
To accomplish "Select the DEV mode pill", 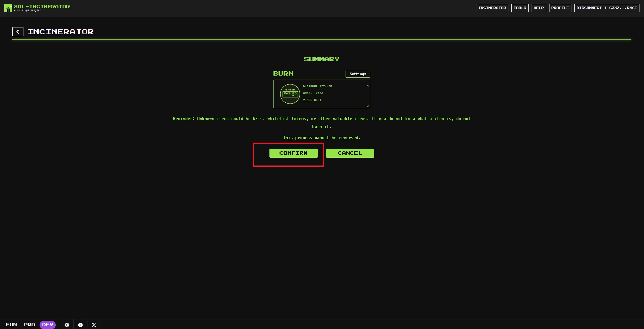I will [47, 324].
